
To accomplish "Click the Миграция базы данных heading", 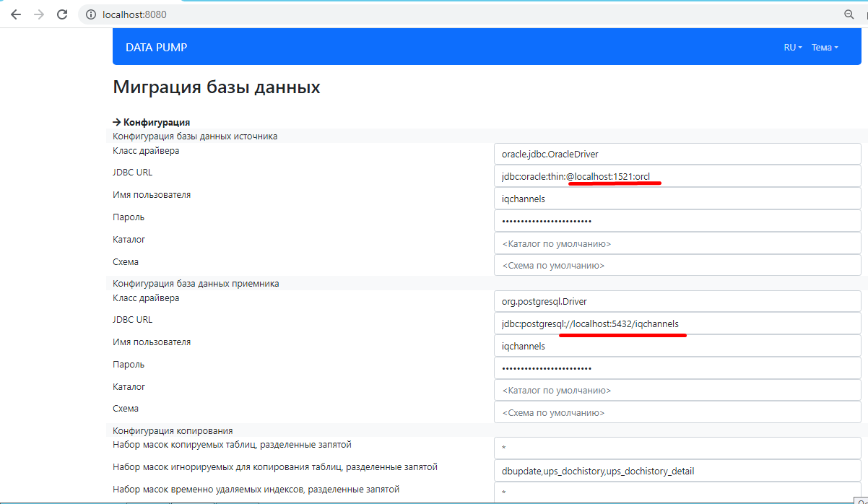I will pyautogui.click(x=217, y=87).
